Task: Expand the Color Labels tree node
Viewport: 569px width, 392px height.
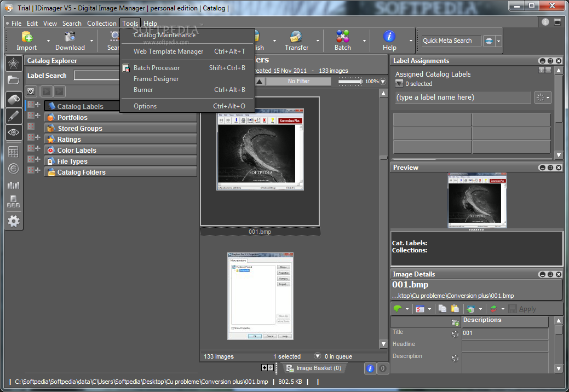Action: [x=38, y=148]
